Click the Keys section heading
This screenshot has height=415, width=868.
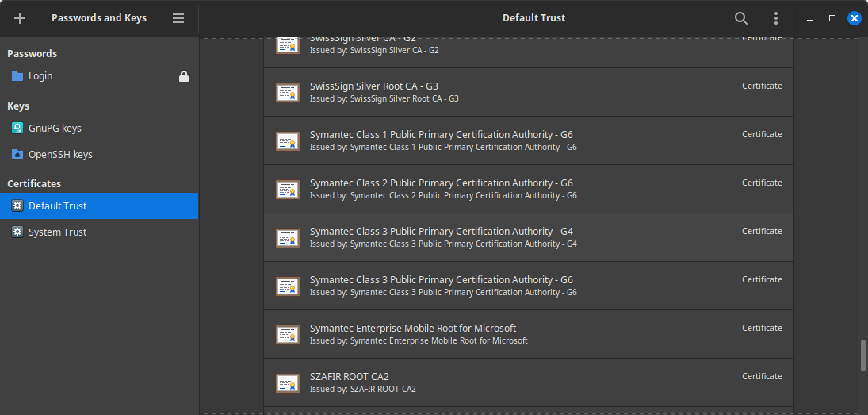(x=18, y=106)
